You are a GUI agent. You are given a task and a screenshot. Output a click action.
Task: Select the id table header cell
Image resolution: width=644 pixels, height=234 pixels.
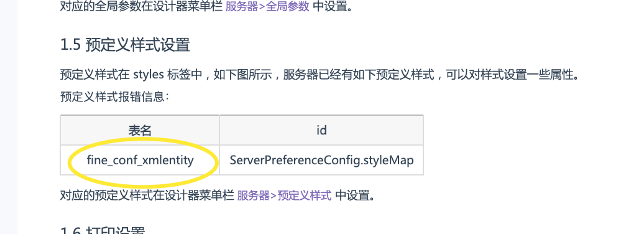321,130
